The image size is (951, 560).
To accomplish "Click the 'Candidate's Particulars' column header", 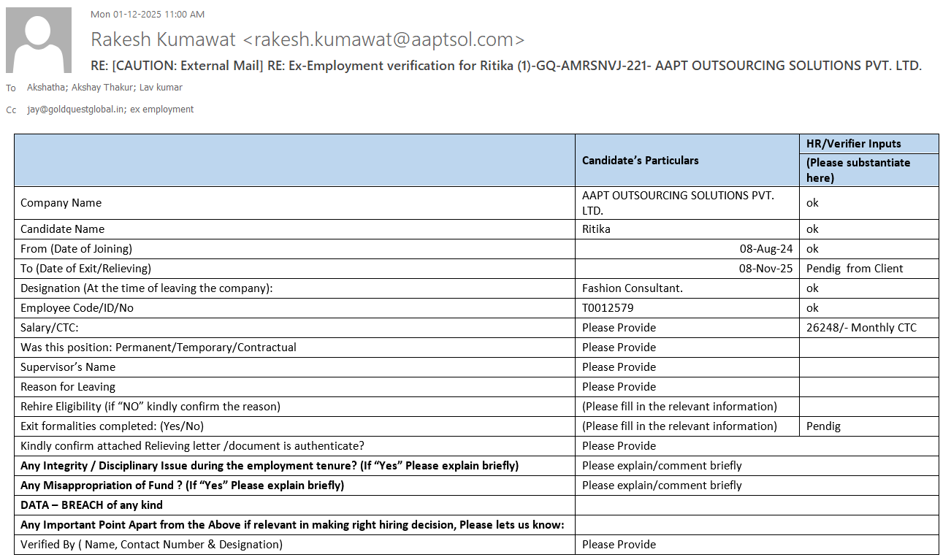I will click(640, 161).
